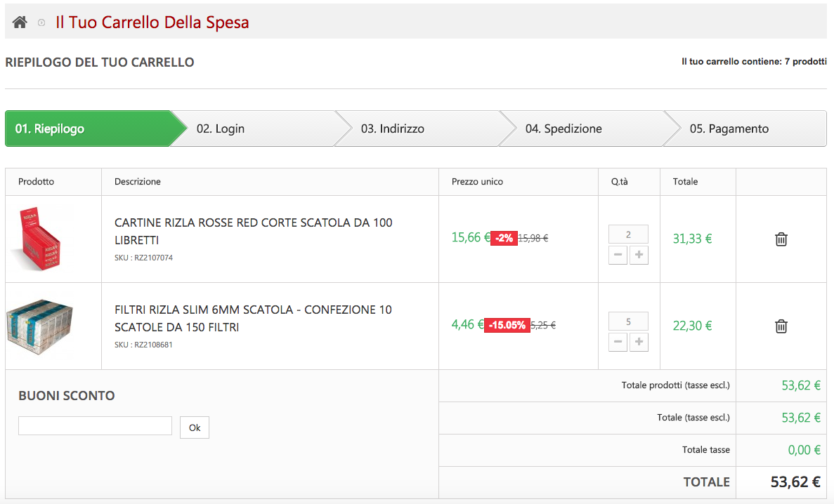834x504 pixels.
Task: Click the 15,66 € unit price
Action: pos(471,237)
